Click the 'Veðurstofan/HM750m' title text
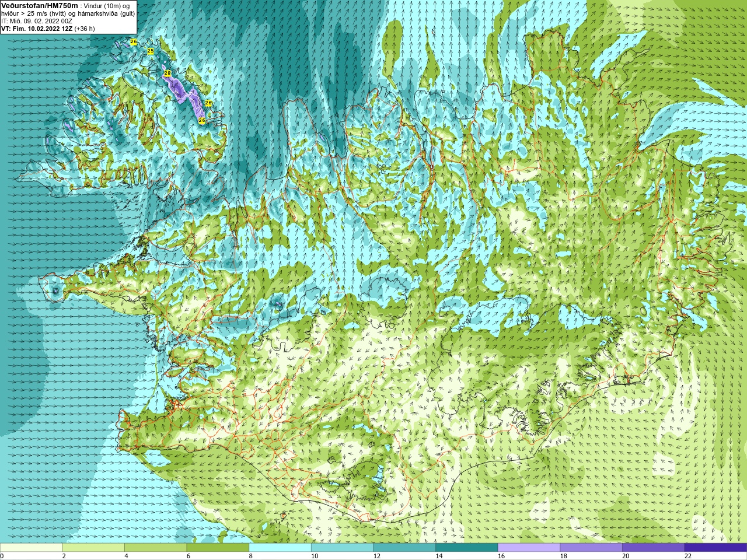 point(40,5)
